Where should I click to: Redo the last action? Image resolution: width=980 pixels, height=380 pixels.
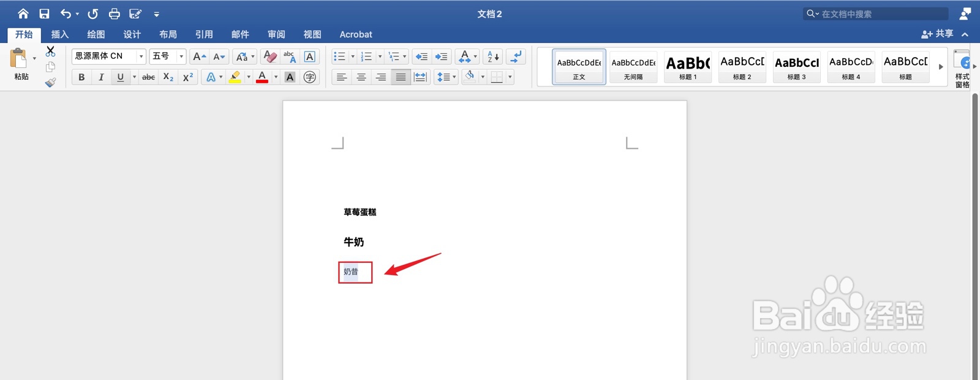[x=92, y=13]
